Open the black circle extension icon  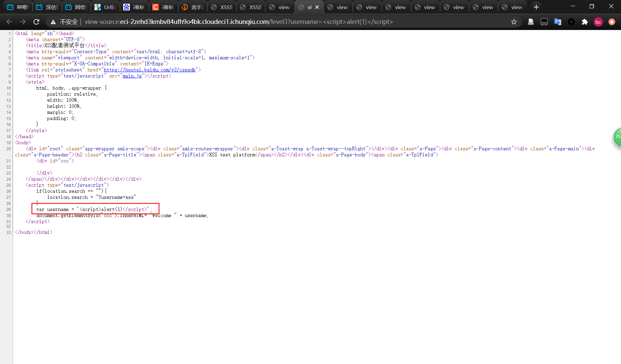(x=571, y=22)
